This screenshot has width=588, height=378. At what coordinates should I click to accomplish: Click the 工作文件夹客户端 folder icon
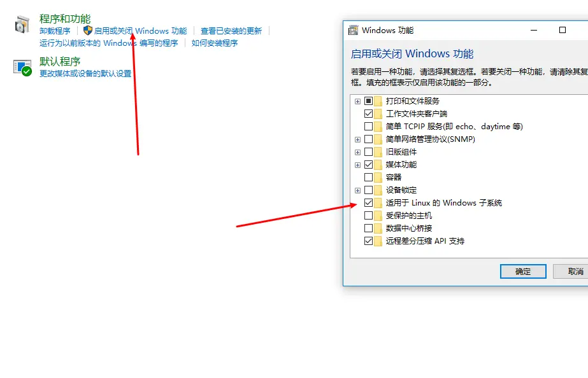click(x=378, y=114)
